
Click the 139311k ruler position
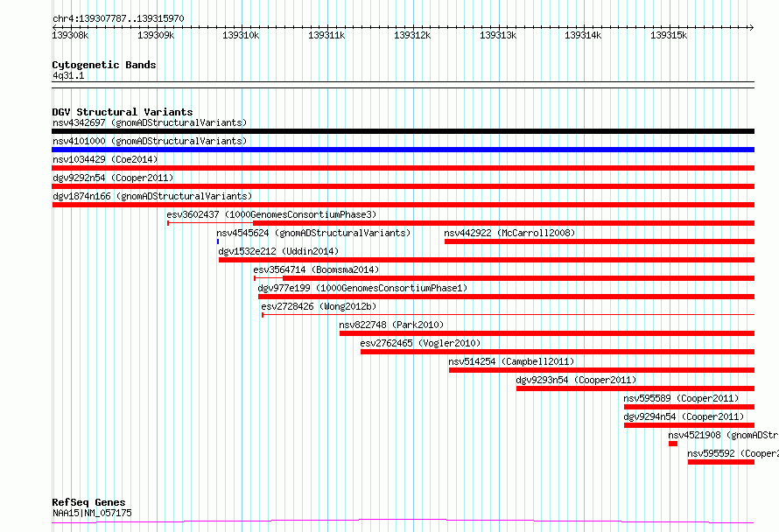point(326,35)
